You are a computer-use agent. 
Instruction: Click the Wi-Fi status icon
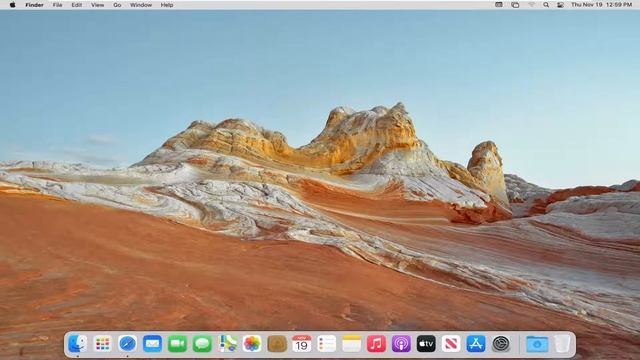(x=531, y=5)
